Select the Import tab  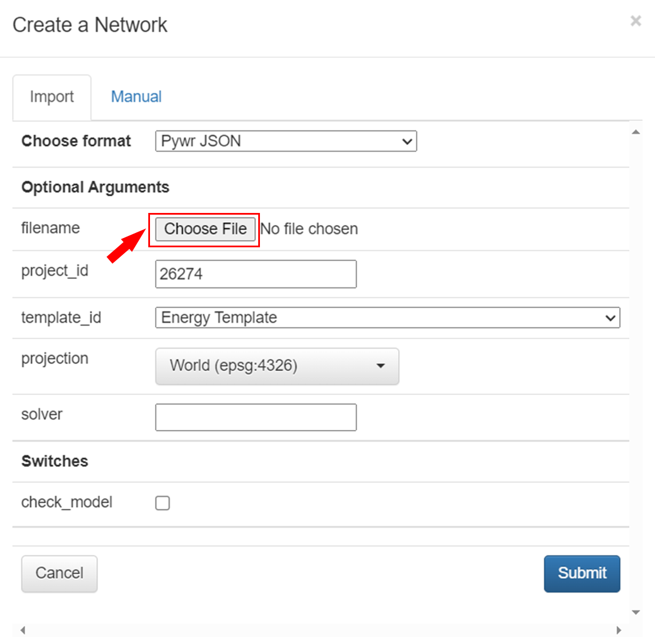coord(52,97)
